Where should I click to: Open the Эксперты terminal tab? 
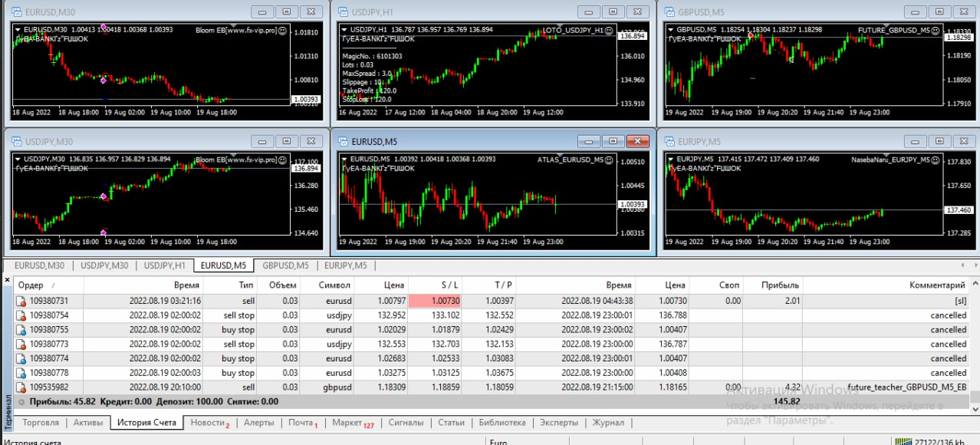pyautogui.click(x=559, y=423)
